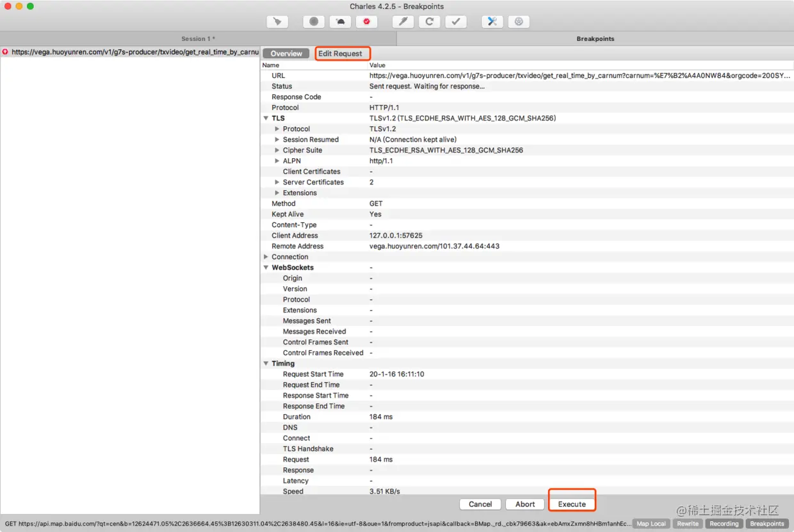Select the Content-Type row
This screenshot has height=532, width=794.
527,225
